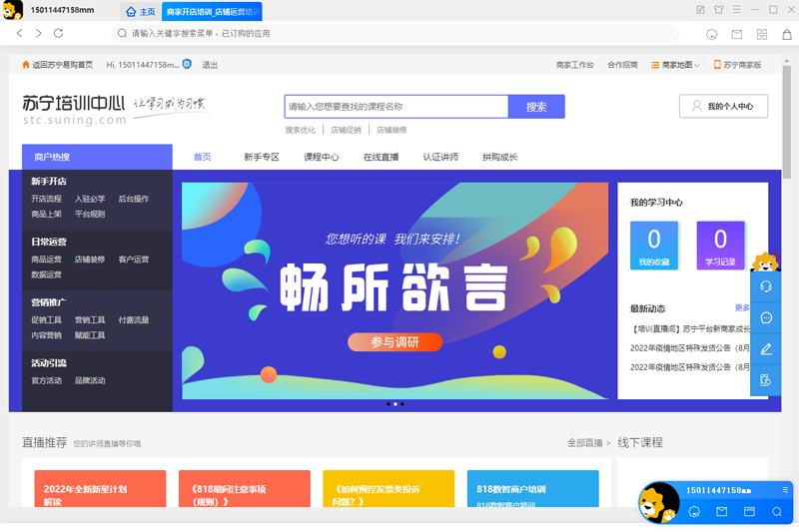Reload the page with refresh icon
Screen dimensions: 799x532
[x=59, y=34]
